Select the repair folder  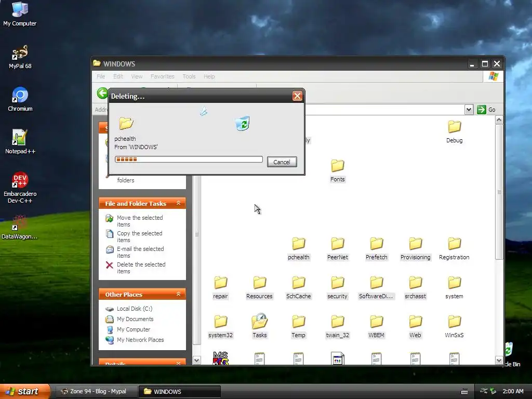(x=220, y=288)
